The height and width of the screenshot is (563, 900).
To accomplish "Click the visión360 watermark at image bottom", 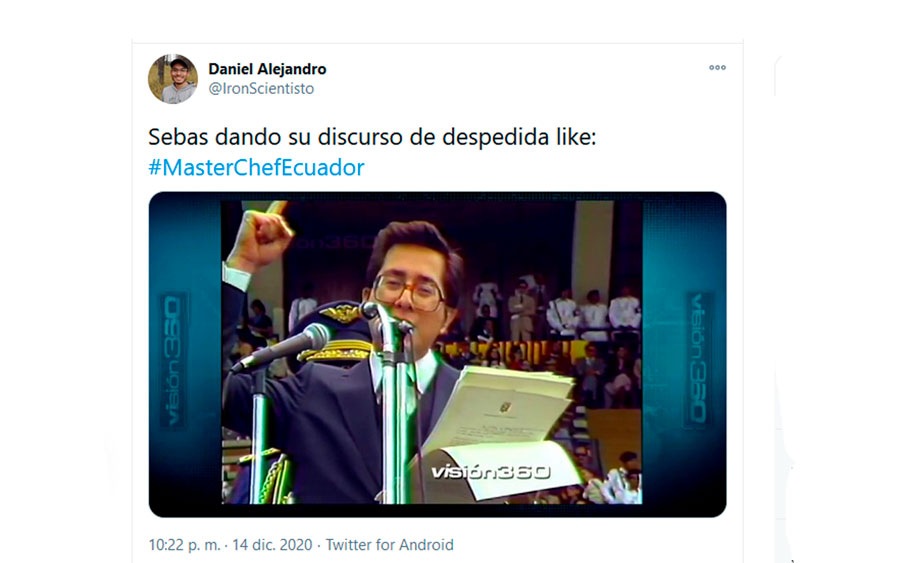I will click(491, 472).
